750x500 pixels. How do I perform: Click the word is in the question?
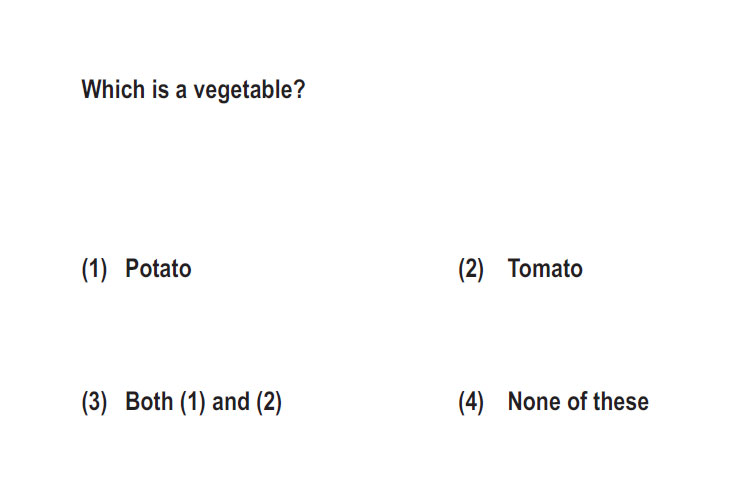[160, 89]
